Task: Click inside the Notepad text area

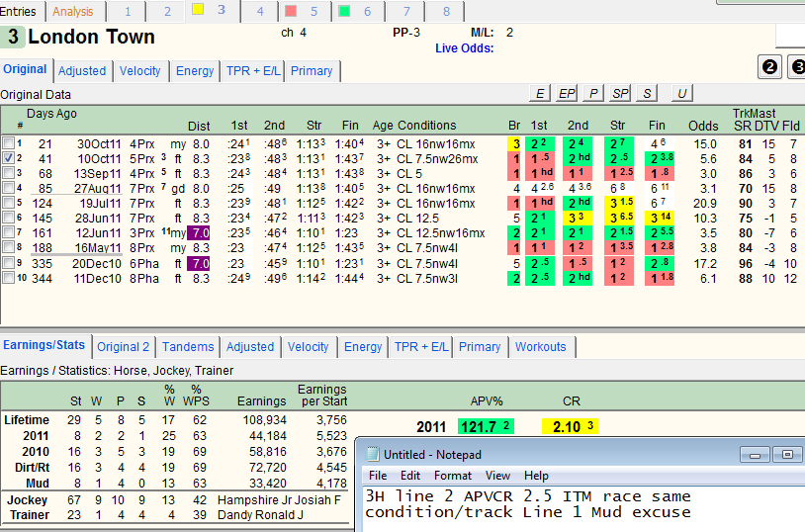Action: point(583,509)
